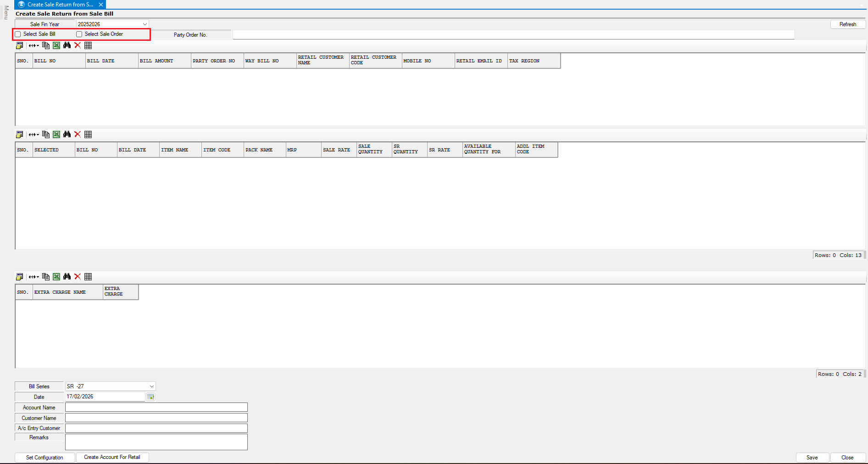Click copy icon in middle grid toolbar
Image resolution: width=868 pixels, height=464 pixels.
[46, 134]
